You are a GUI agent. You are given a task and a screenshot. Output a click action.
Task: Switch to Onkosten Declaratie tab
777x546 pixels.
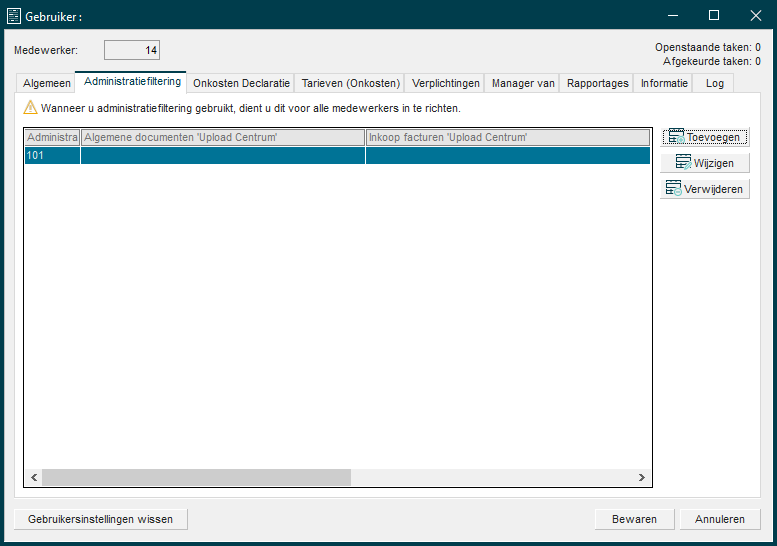coord(241,83)
